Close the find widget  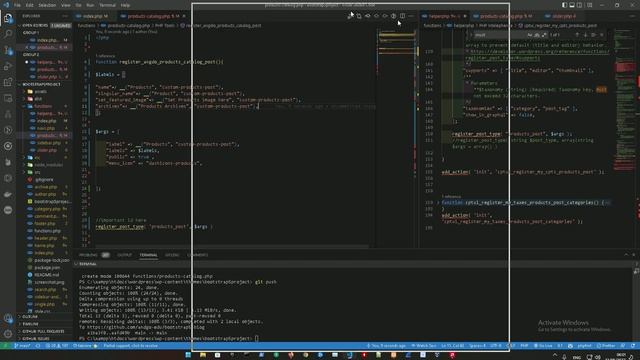[602, 35]
